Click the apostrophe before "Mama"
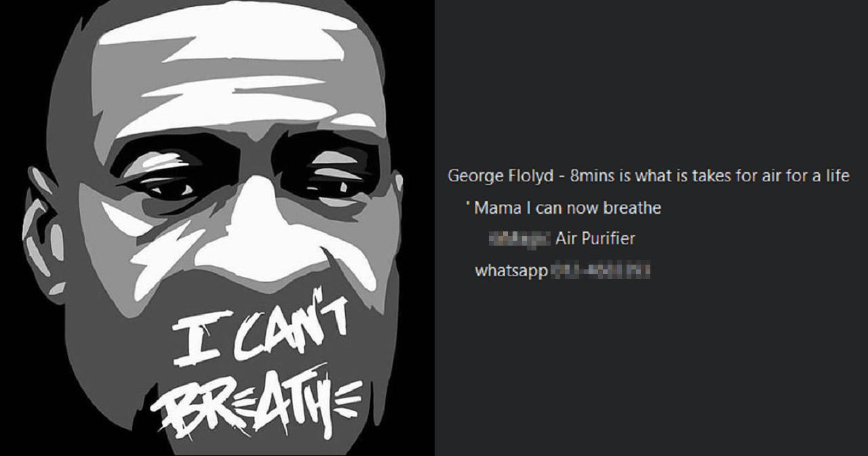The height and width of the screenshot is (456, 868). (x=468, y=204)
